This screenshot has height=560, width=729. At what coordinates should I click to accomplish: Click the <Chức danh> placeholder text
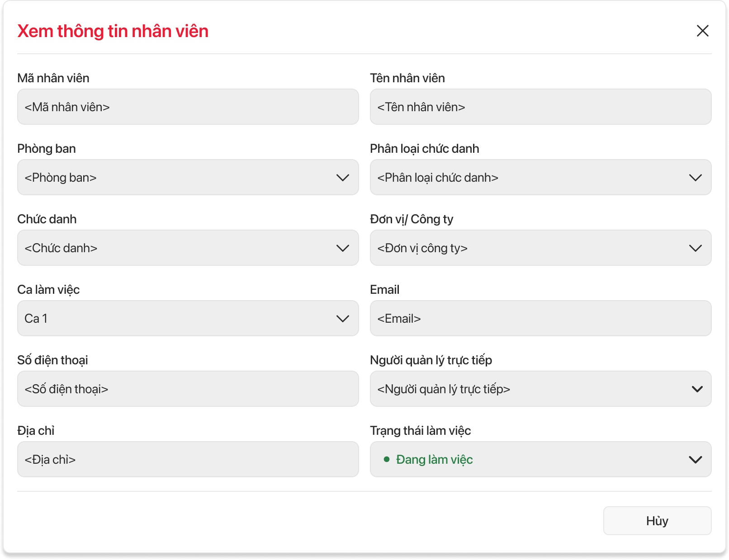(x=61, y=248)
